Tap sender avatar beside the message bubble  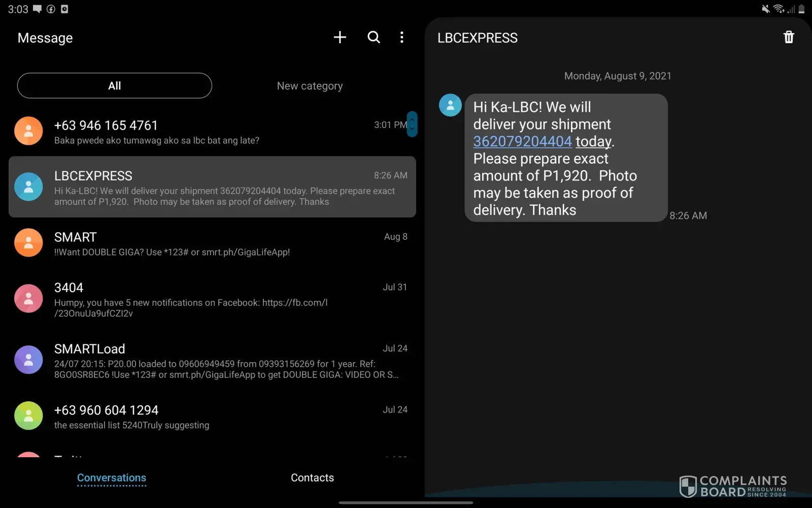click(450, 105)
